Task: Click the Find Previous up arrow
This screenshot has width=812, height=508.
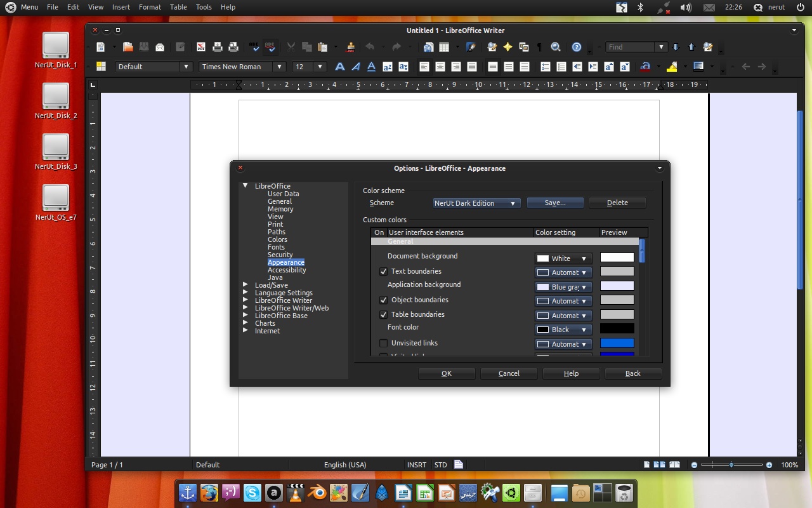Action: 691,47
